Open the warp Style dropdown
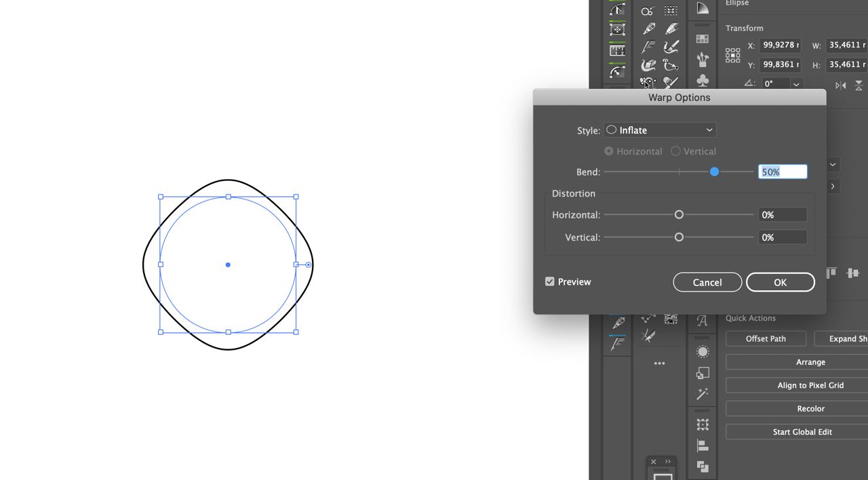The width and height of the screenshot is (868, 480). [660, 130]
